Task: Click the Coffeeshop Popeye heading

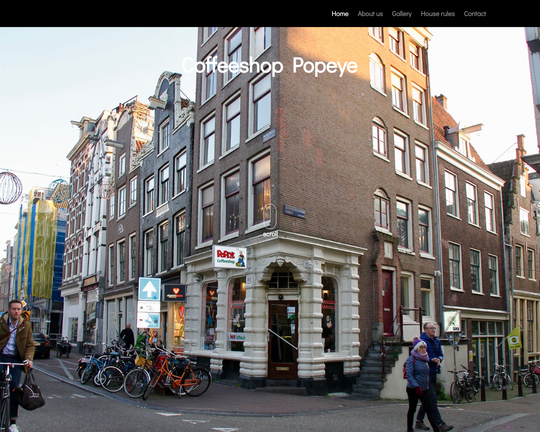Action: (270, 65)
